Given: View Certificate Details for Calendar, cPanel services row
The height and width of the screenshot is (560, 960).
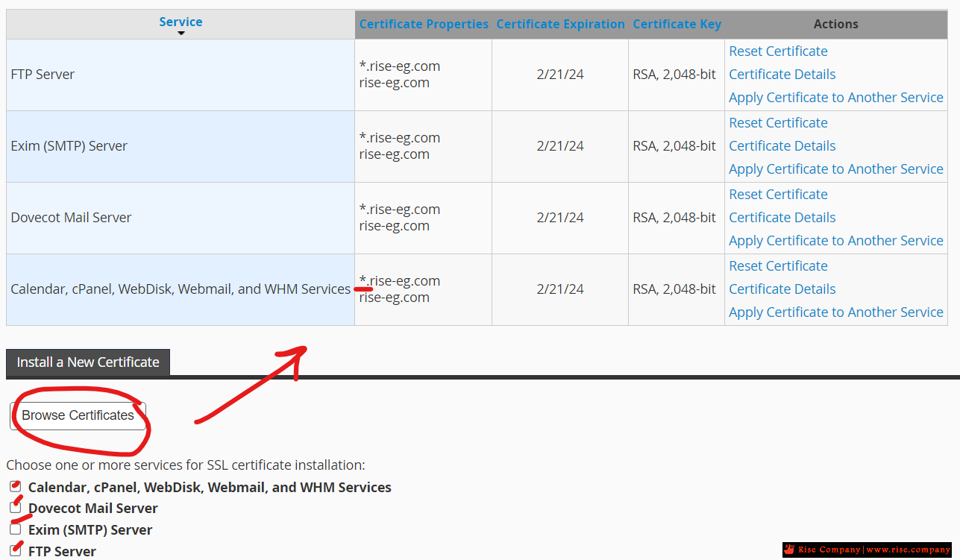Looking at the screenshot, I should point(782,289).
